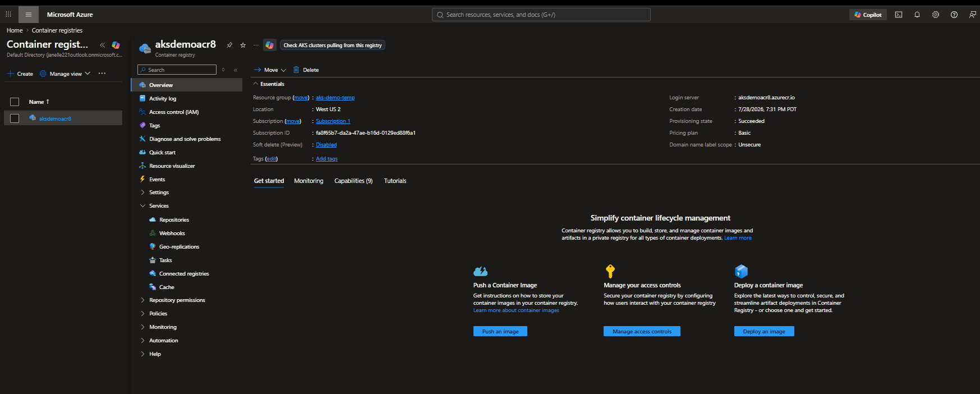Switch to the Monitoring tab
The image size is (980, 394).
pyautogui.click(x=309, y=181)
